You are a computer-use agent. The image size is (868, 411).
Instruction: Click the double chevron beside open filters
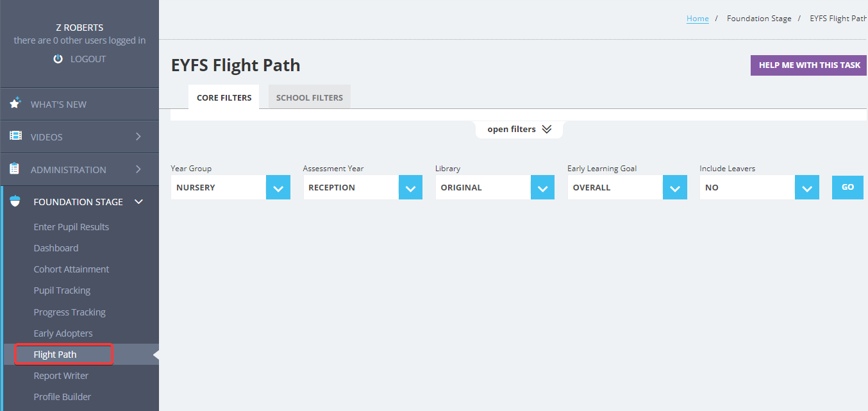click(x=546, y=129)
